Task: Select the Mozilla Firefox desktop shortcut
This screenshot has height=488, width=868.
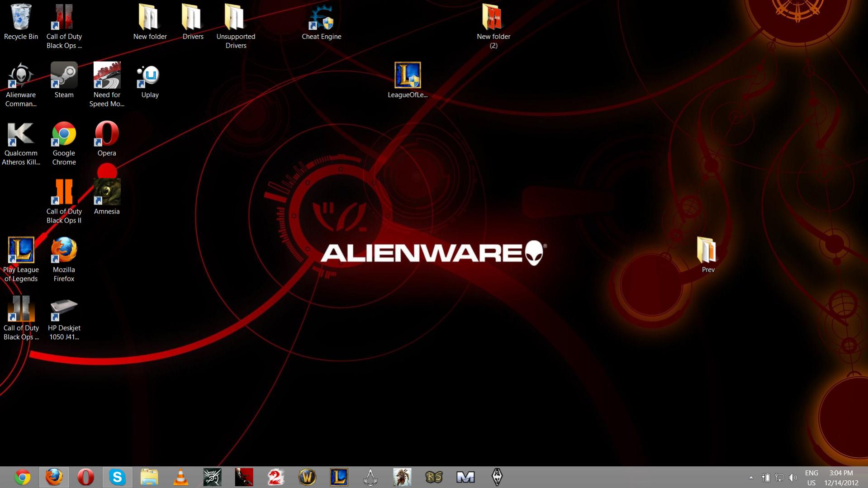Action: tap(64, 260)
